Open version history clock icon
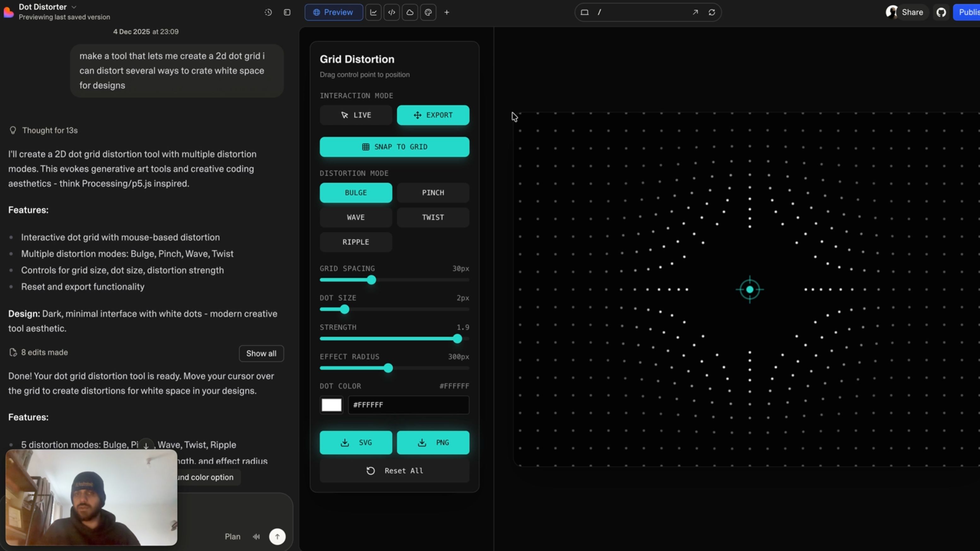980x551 pixels. click(x=268, y=12)
